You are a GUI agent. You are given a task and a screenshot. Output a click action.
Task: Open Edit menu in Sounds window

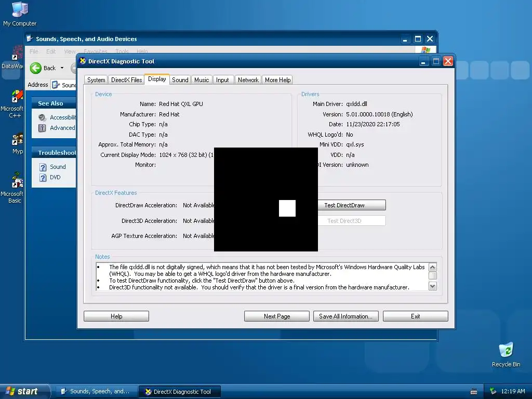tap(51, 51)
